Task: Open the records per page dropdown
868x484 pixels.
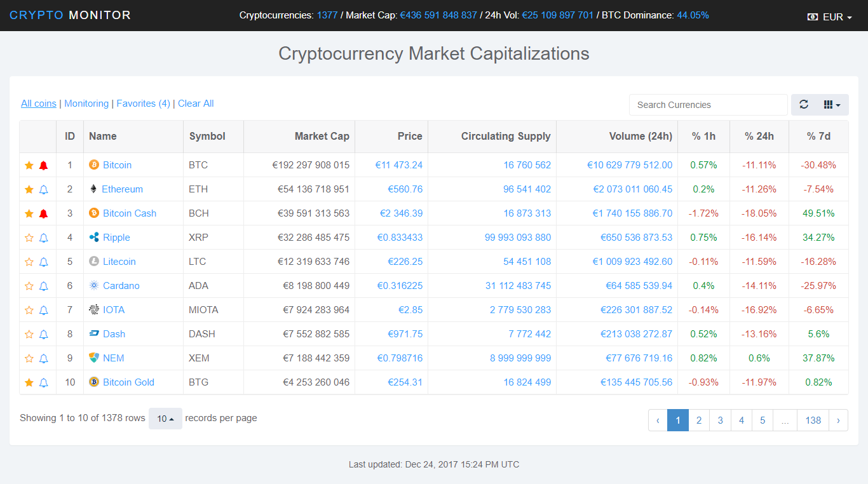Action: pos(165,419)
